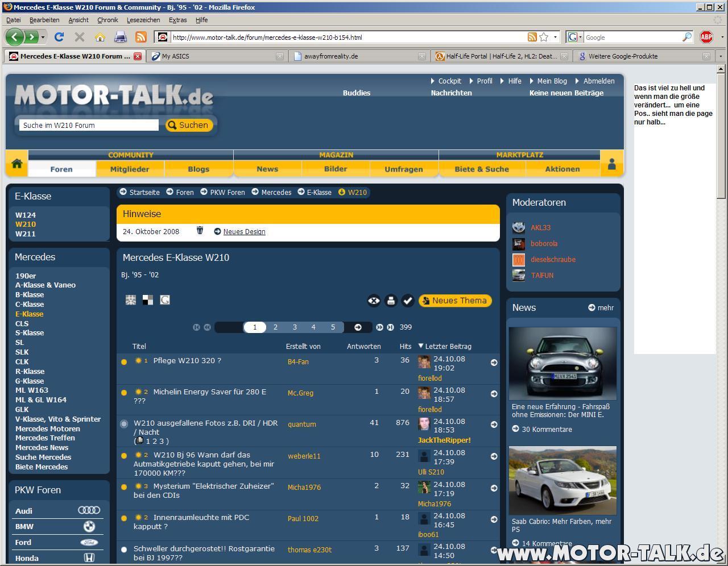Select the Blogs navigation tab
Screen dimensions: 728x566
coord(198,169)
